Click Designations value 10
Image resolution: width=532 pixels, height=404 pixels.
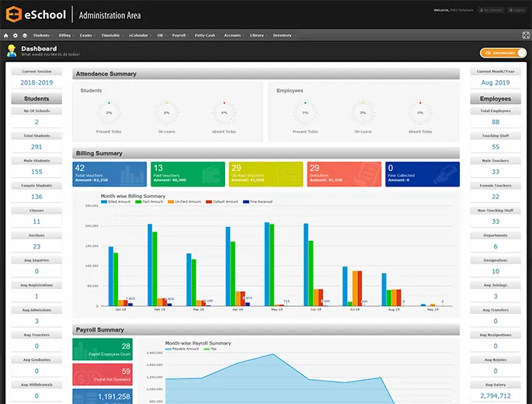pos(495,271)
